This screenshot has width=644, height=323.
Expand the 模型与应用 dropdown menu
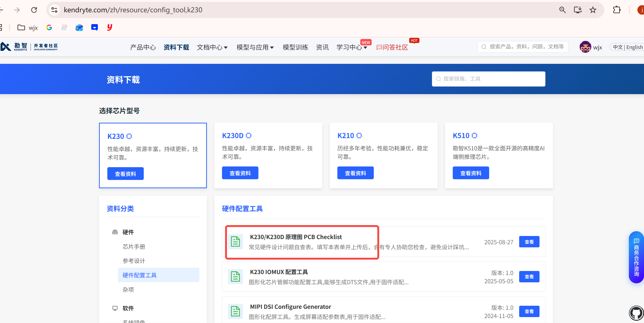coord(255,47)
